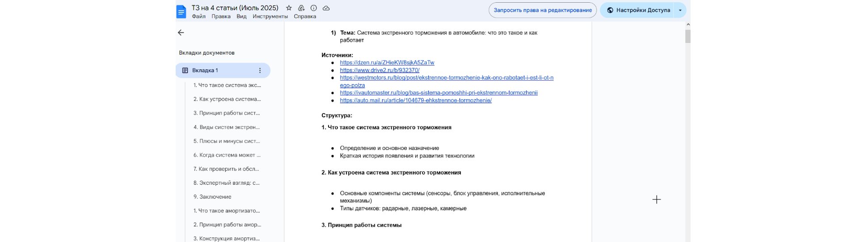
Task: Click the add to Drive icon
Action: click(301, 8)
